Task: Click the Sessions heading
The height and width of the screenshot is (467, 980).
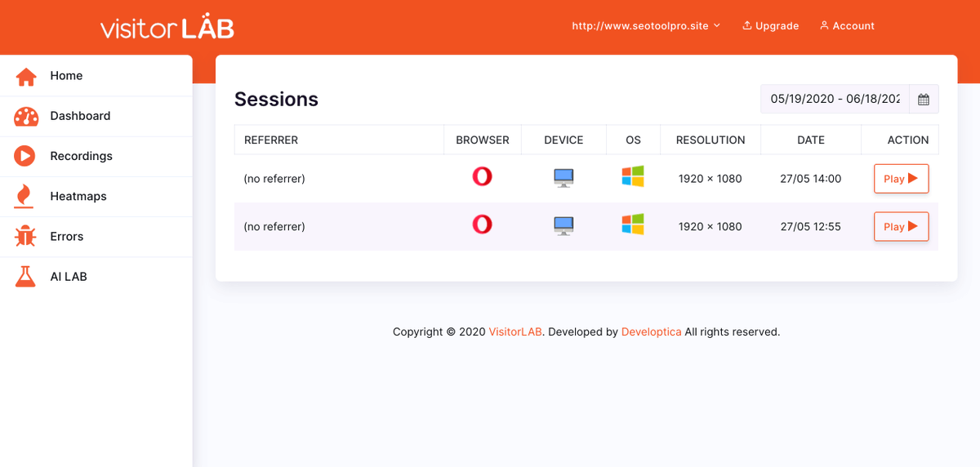Action: tap(276, 100)
